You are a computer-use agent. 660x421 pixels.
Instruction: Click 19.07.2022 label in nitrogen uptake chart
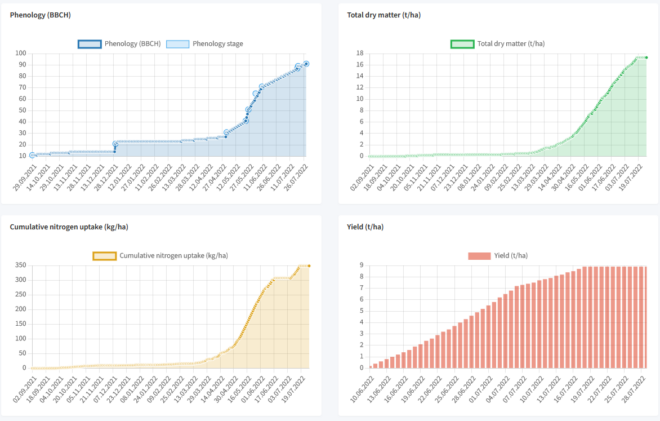coord(293,390)
